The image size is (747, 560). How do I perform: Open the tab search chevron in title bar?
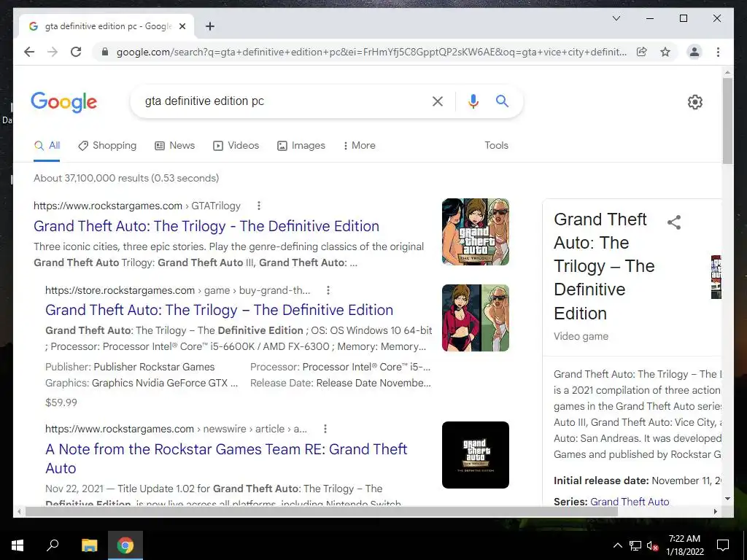[616, 18]
